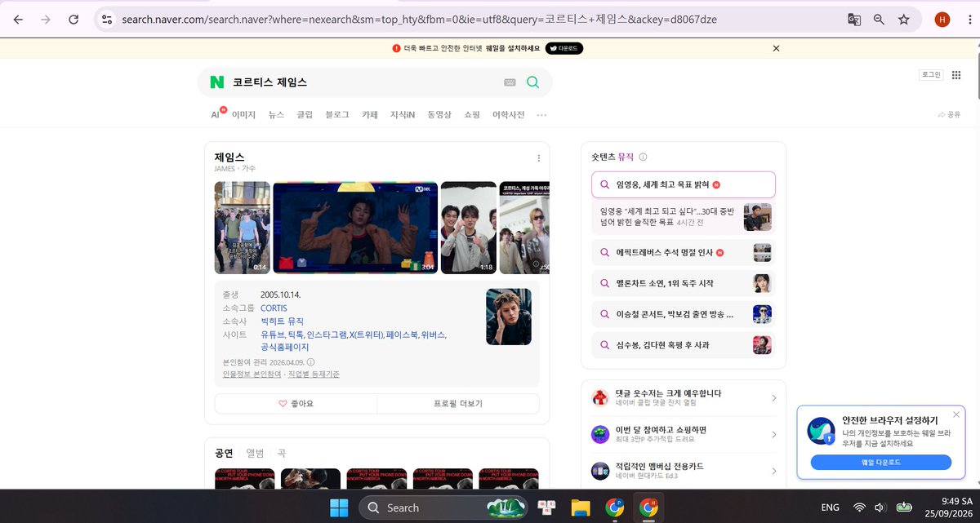The image size is (980, 523).
Task: Click the volume speaker icon in tray
Action: pos(880,507)
